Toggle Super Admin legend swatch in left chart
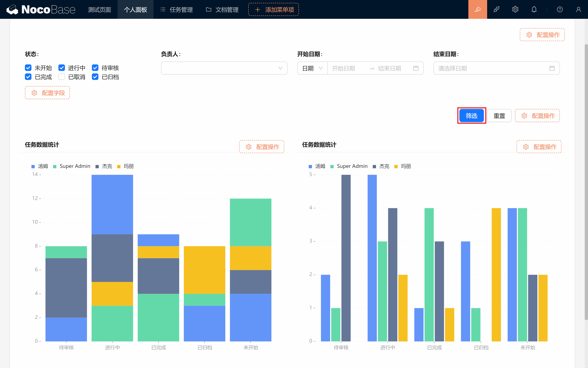 coord(55,166)
